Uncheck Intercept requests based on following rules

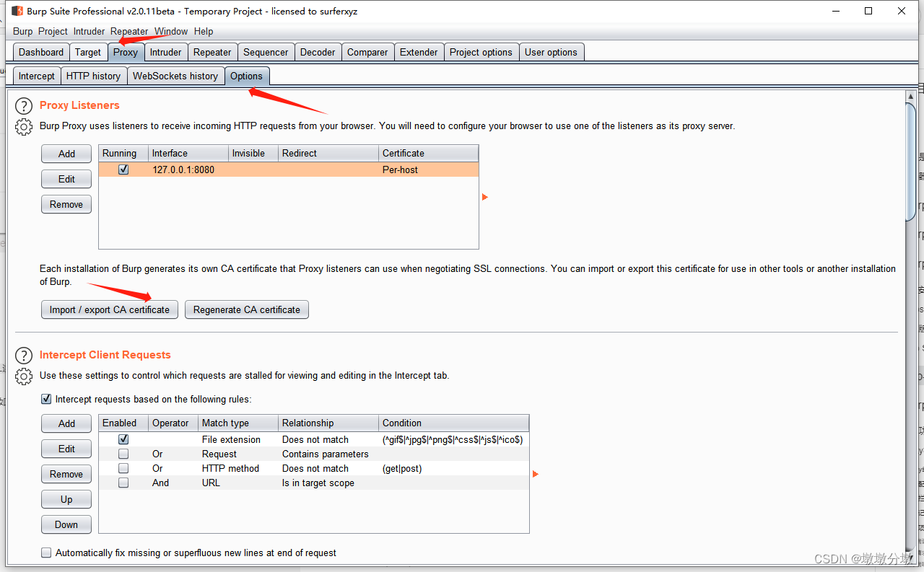point(46,399)
